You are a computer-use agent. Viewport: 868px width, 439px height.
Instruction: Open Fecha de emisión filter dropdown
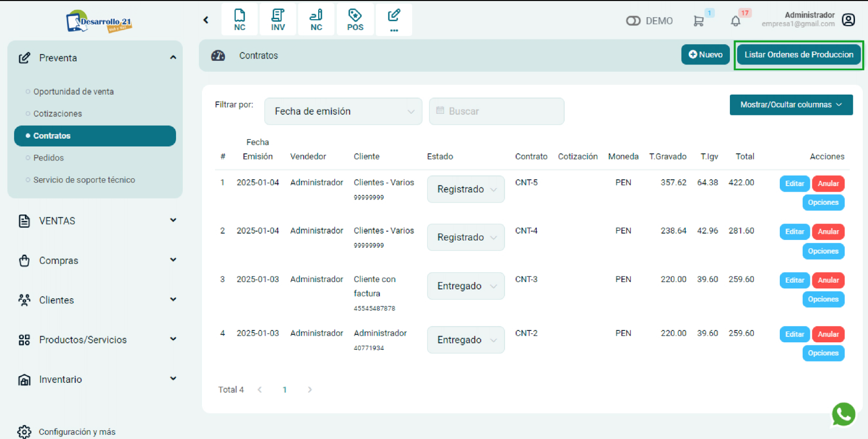coord(343,111)
